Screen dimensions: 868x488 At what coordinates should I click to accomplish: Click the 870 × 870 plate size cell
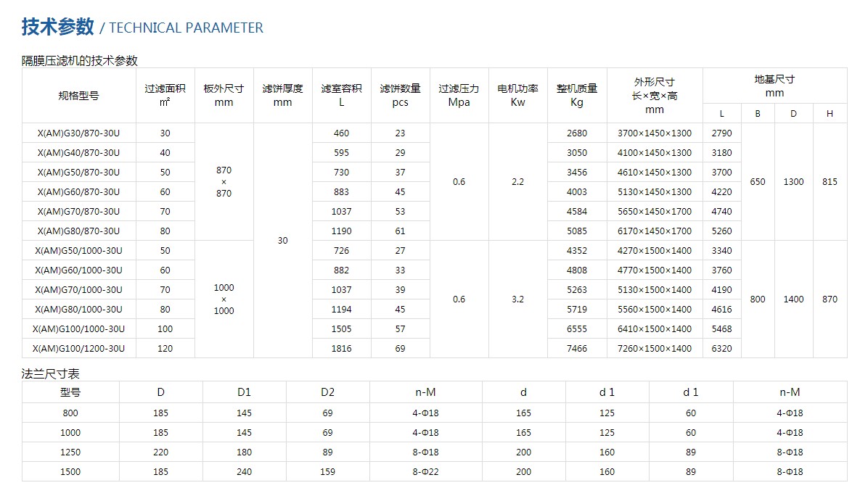224,182
